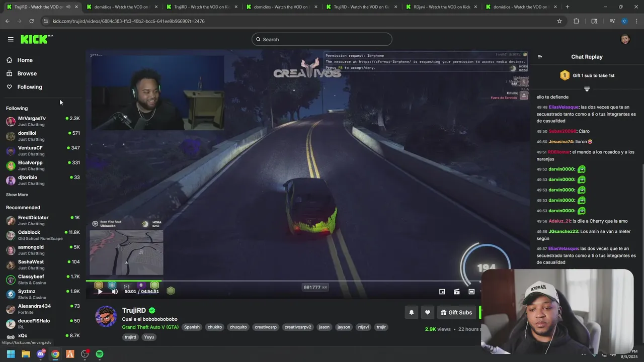Image resolution: width=644 pixels, height=362 pixels.
Task: Open djtoribio channel in sidebar
Action: click(43, 180)
